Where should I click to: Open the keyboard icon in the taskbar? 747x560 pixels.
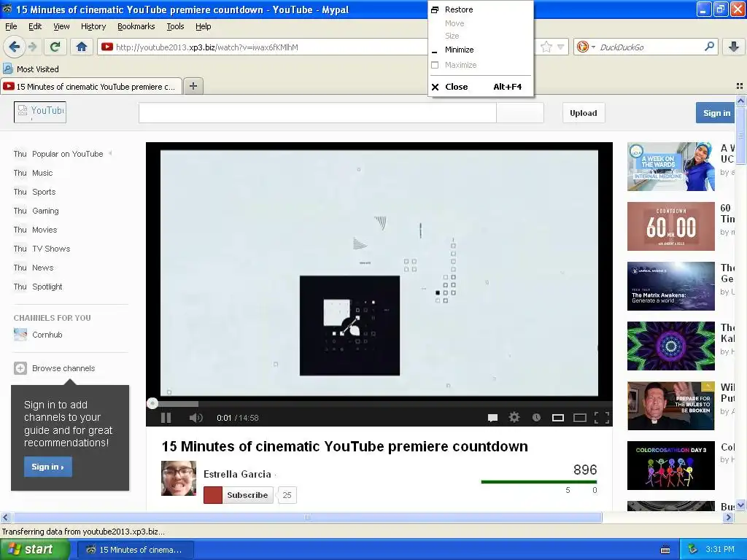point(665,550)
